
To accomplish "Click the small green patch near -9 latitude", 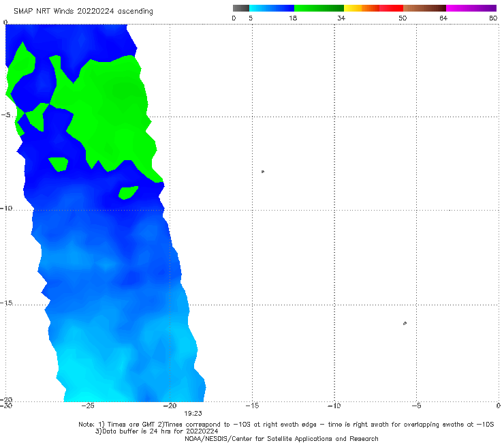I will [x=128, y=192].
